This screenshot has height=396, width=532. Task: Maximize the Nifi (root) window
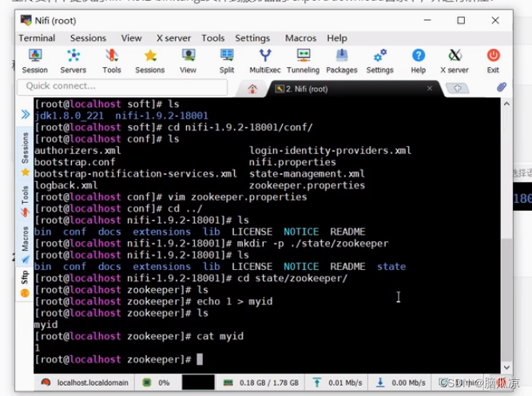click(x=461, y=20)
